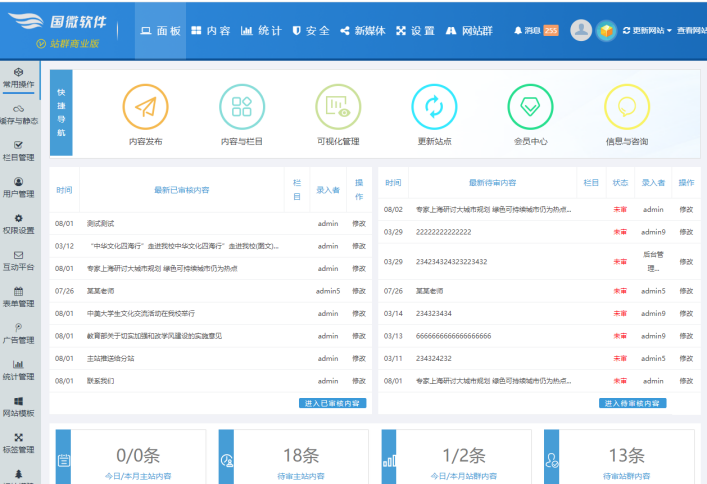707x484 pixels.
Task: Click the 内容发布 paper plane icon
Action: pos(145,108)
